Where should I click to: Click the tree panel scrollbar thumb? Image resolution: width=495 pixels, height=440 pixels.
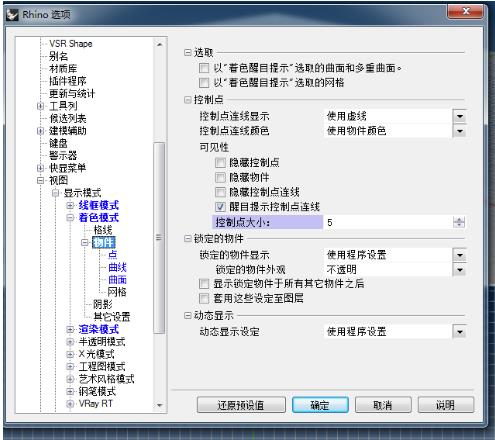click(x=159, y=238)
